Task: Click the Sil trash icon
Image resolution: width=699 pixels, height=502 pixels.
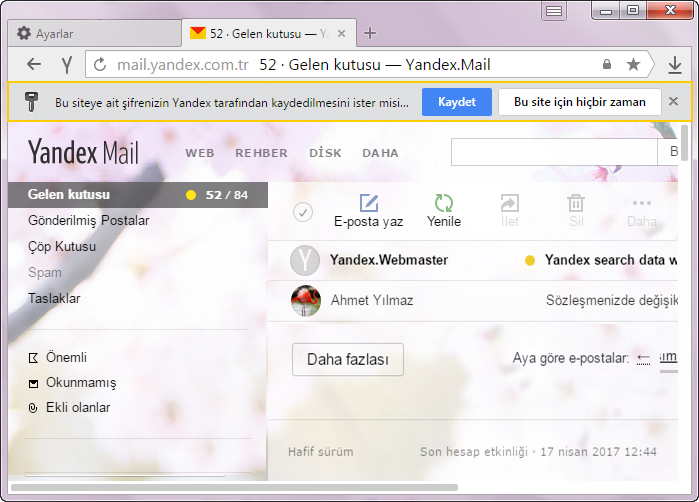Action: tap(576, 203)
